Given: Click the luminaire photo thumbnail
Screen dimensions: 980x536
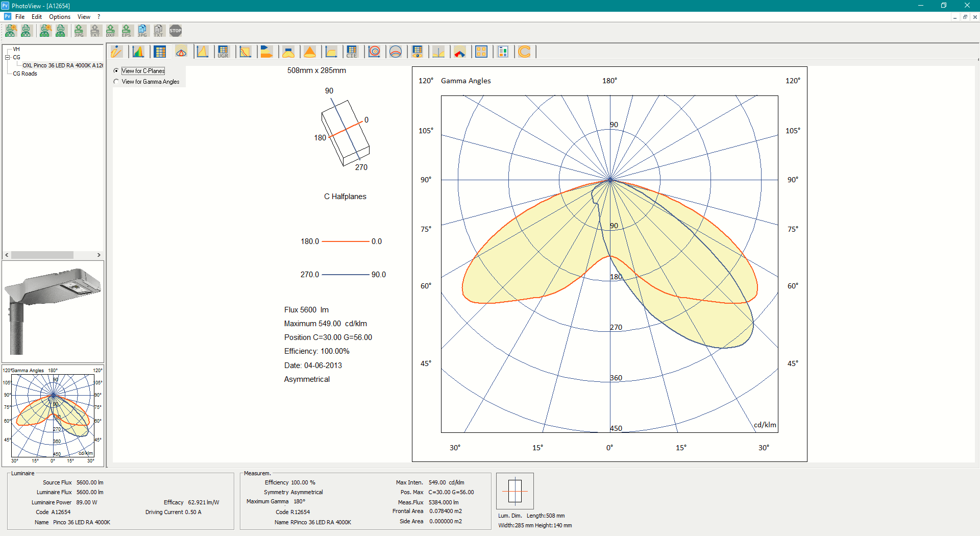Looking at the screenshot, I should tap(53, 311).
